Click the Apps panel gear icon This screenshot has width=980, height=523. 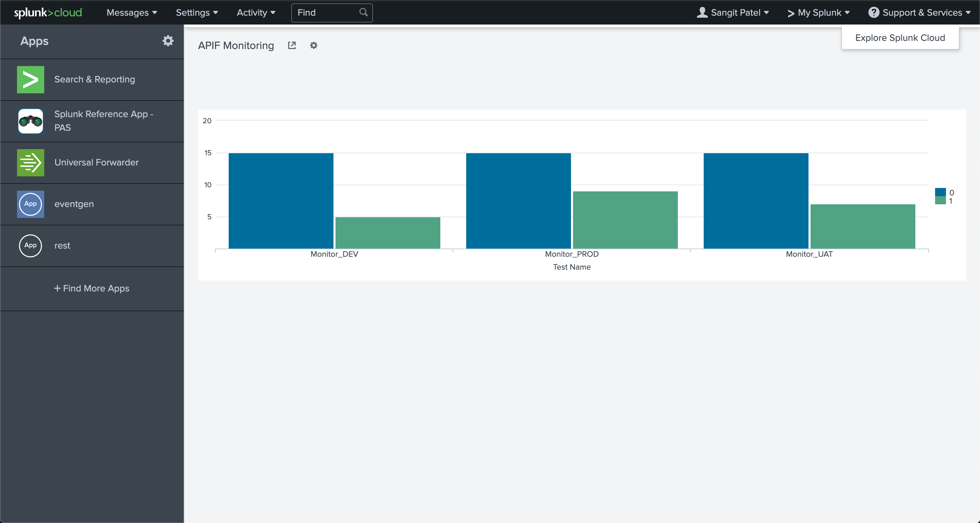[168, 41]
